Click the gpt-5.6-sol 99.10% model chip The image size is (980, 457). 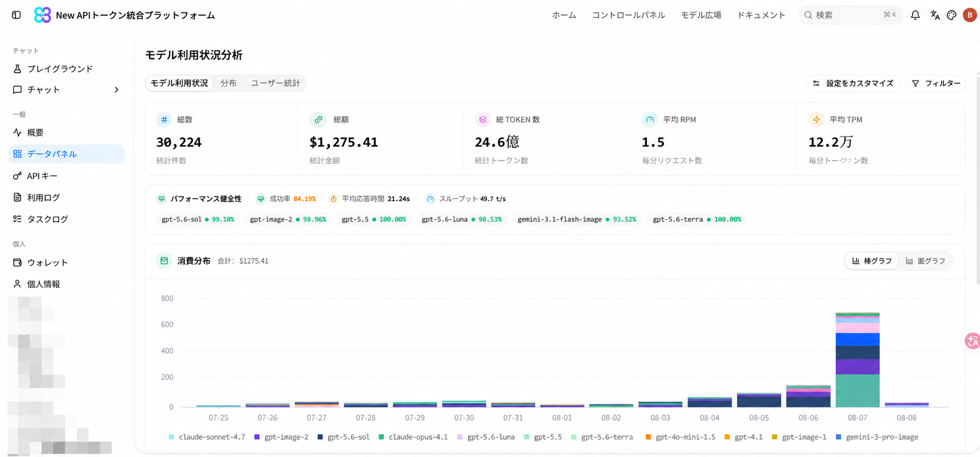(x=197, y=219)
